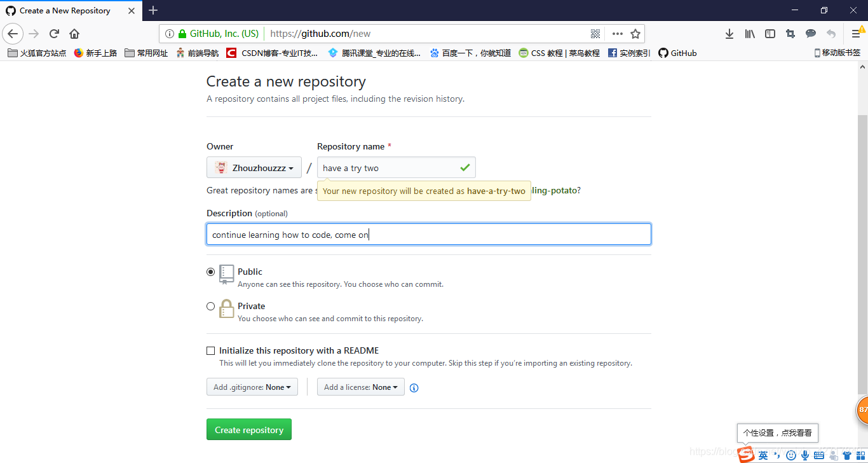Open the Firefox hamburger menu
The image size is (868, 463).
coord(856,34)
